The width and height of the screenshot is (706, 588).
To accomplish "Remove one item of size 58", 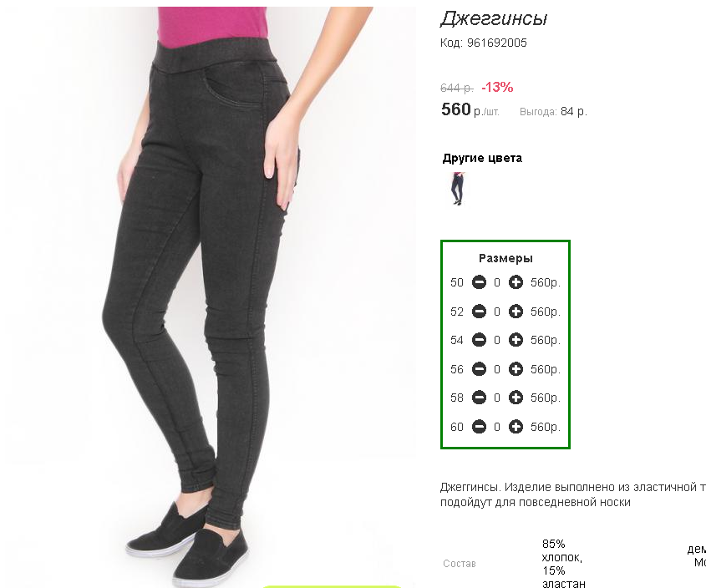I will pyautogui.click(x=479, y=398).
